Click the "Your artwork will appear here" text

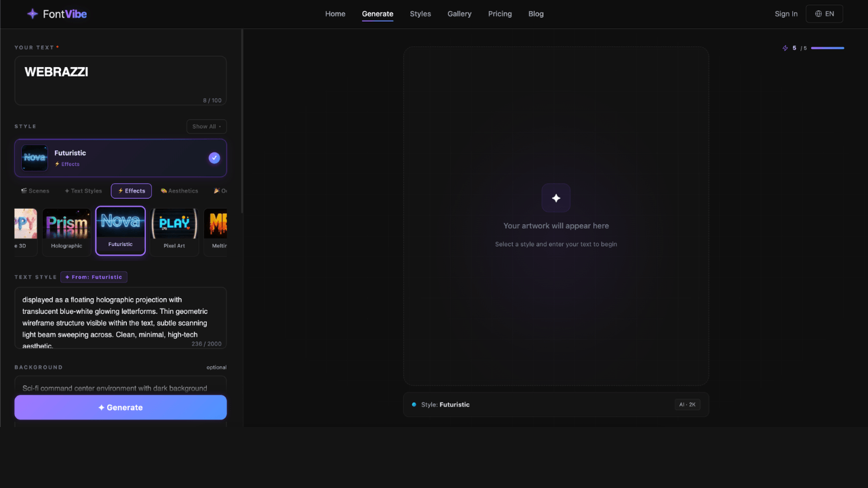pos(556,226)
